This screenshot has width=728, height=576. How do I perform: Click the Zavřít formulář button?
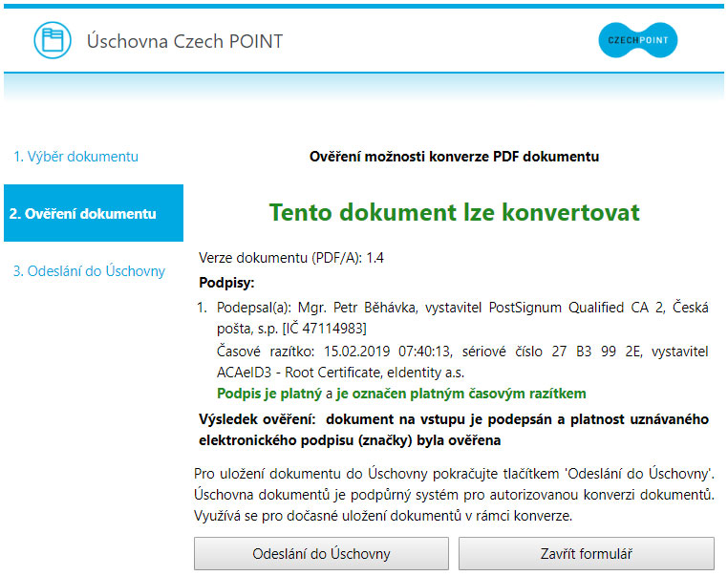pyautogui.click(x=587, y=554)
